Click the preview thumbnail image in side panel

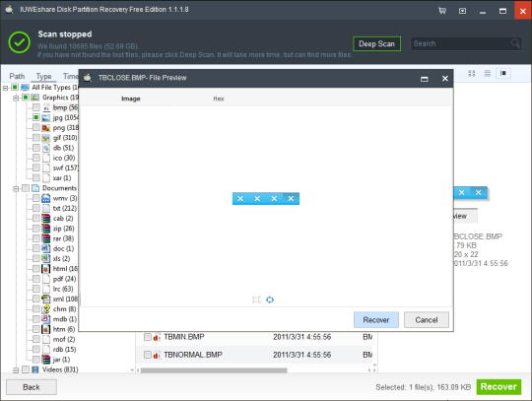point(470,193)
